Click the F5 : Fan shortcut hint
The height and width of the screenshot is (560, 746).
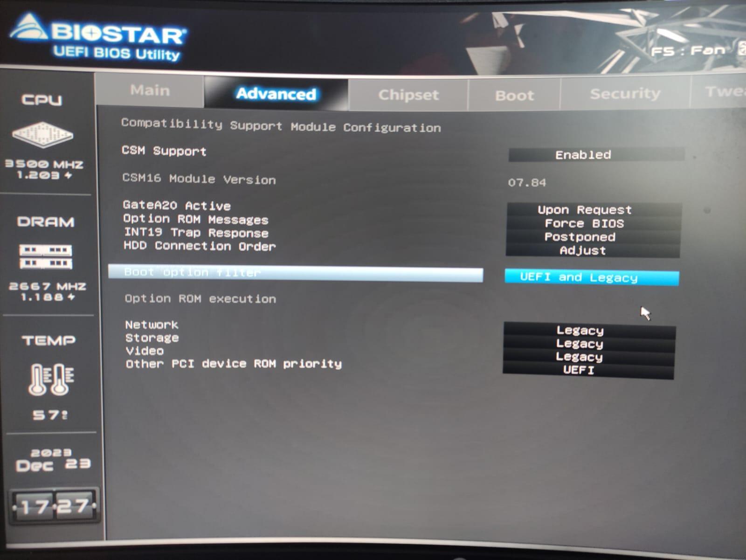click(689, 50)
